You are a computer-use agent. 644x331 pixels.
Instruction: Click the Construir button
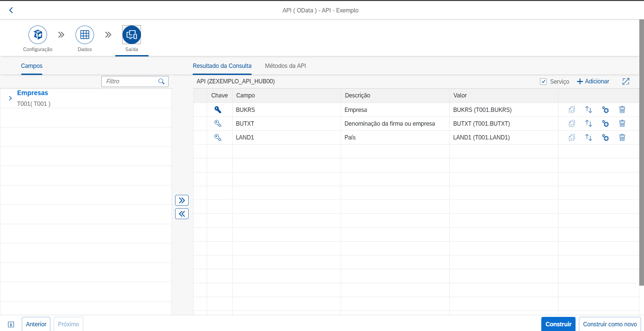pyautogui.click(x=558, y=324)
